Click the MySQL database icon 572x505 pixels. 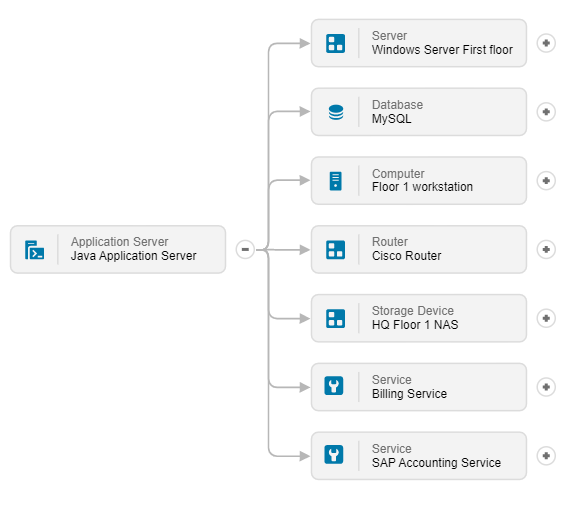coord(336,112)
